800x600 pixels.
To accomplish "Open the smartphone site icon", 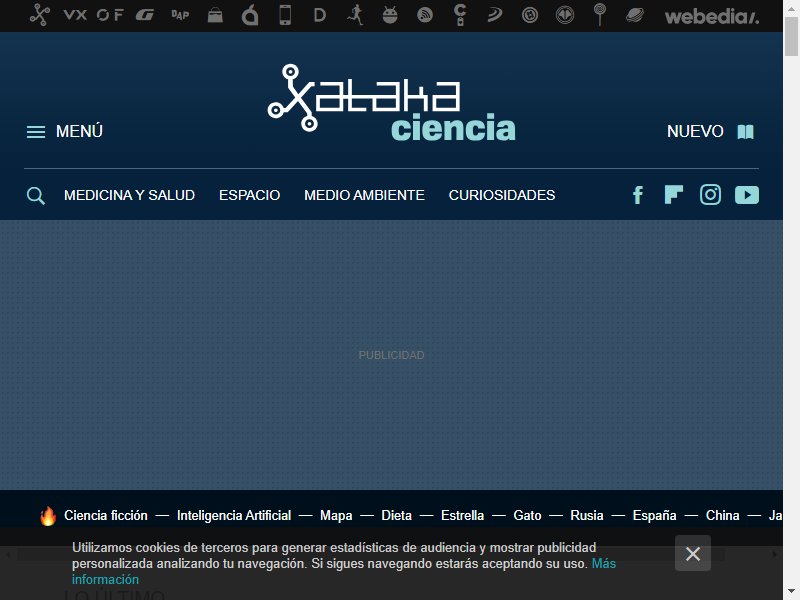I will coord(285,15).
